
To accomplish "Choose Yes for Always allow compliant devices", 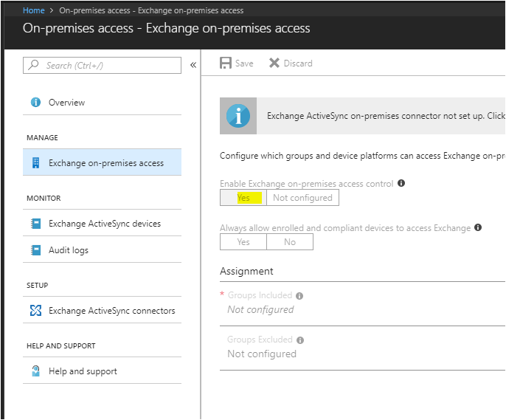I will [x=243, y=242].
